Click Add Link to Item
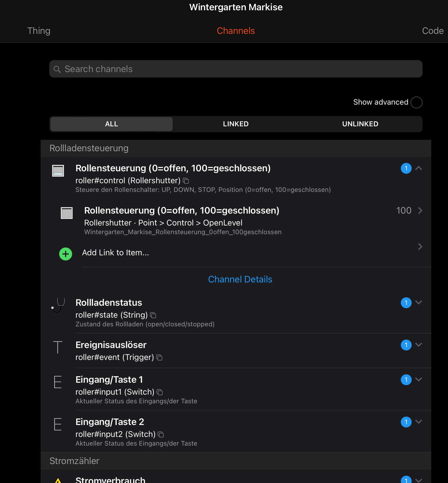 pos(116,253)
